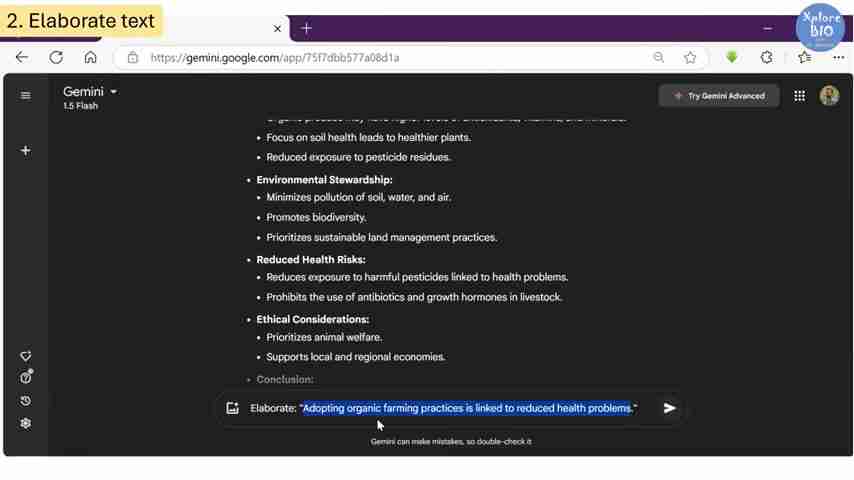854x480 pixels.
Task: Open Gem manager heart icon in sidebar
Action: 26,356
